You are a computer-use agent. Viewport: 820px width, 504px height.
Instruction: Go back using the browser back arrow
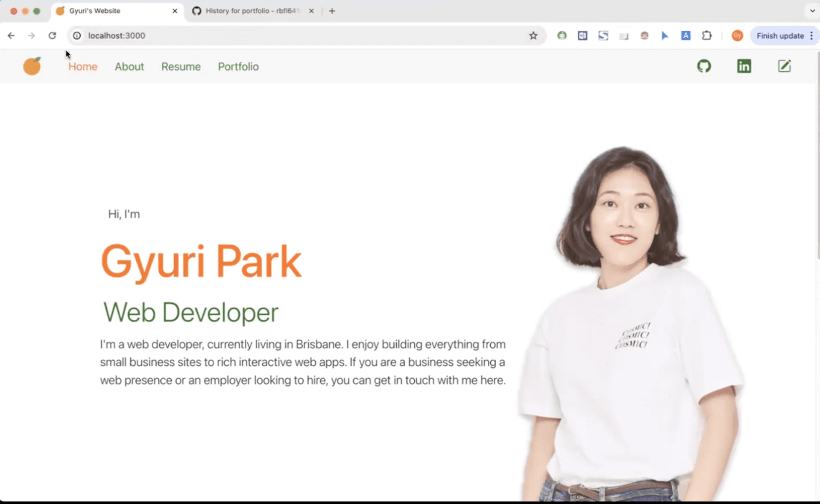(x=11, y=35)
